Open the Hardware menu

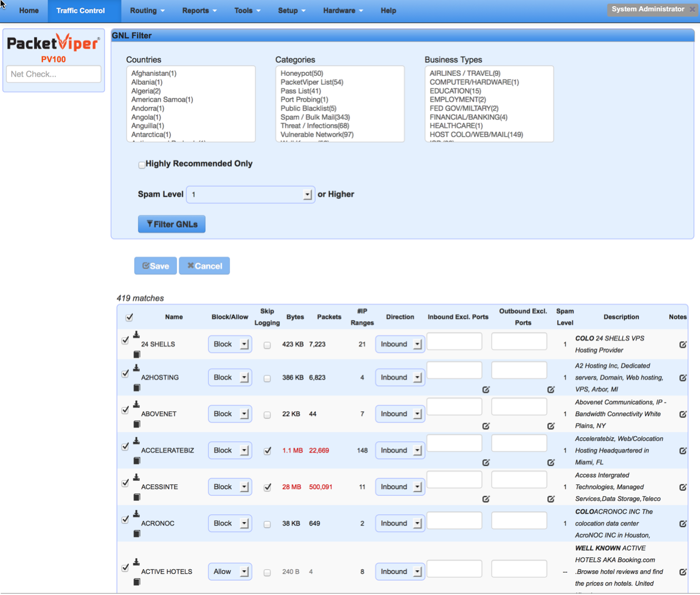coord(343,11)
